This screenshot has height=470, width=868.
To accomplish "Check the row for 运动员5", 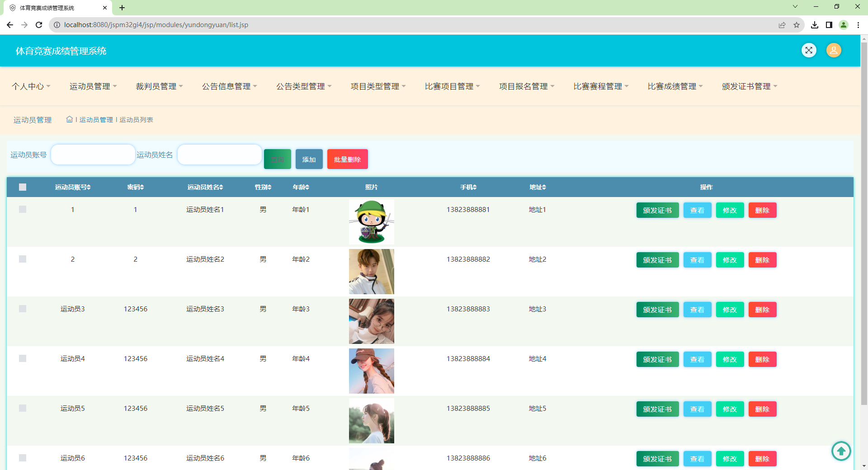I will click(23, 408).
